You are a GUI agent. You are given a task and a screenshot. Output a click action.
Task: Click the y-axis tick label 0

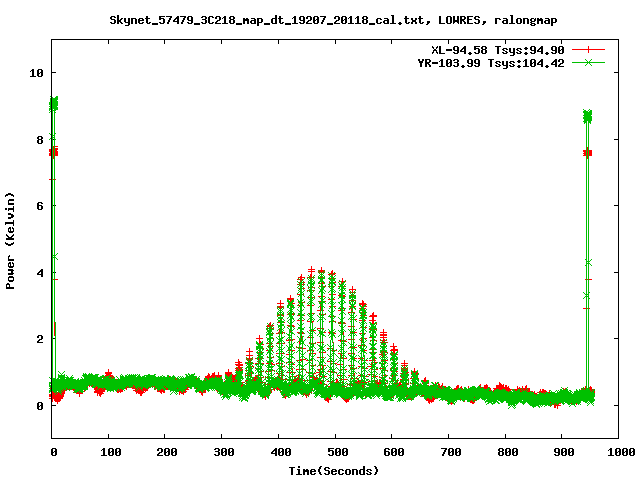point(40,406)
